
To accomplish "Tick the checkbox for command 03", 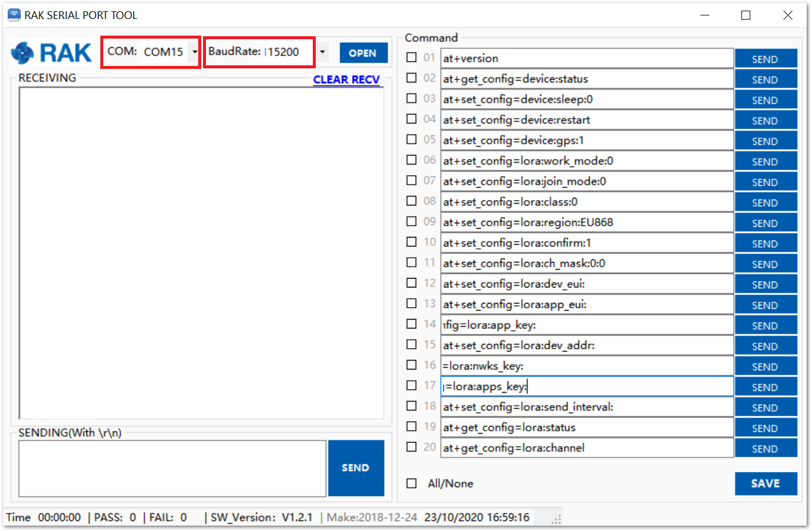I will click(411, 99).
